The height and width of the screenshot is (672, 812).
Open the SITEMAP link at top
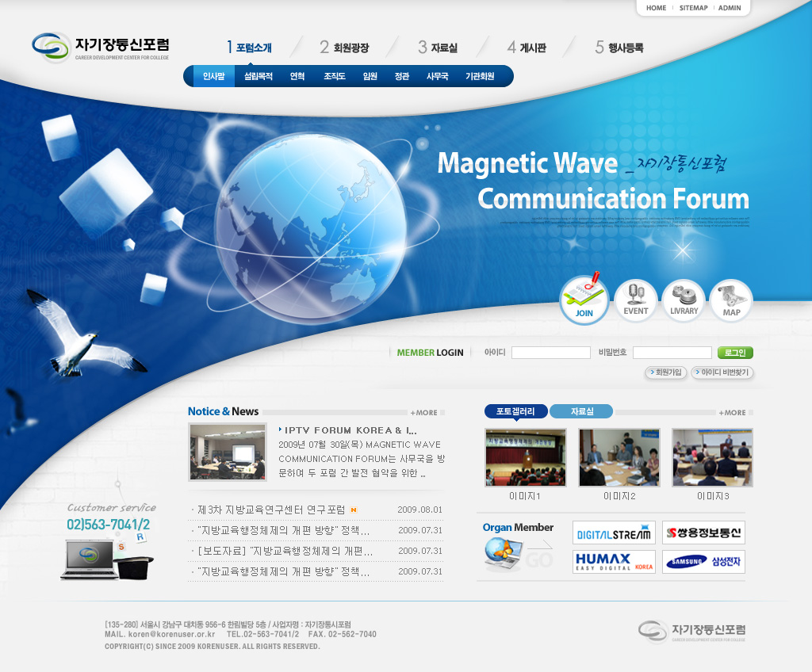(x=693, y=8)
